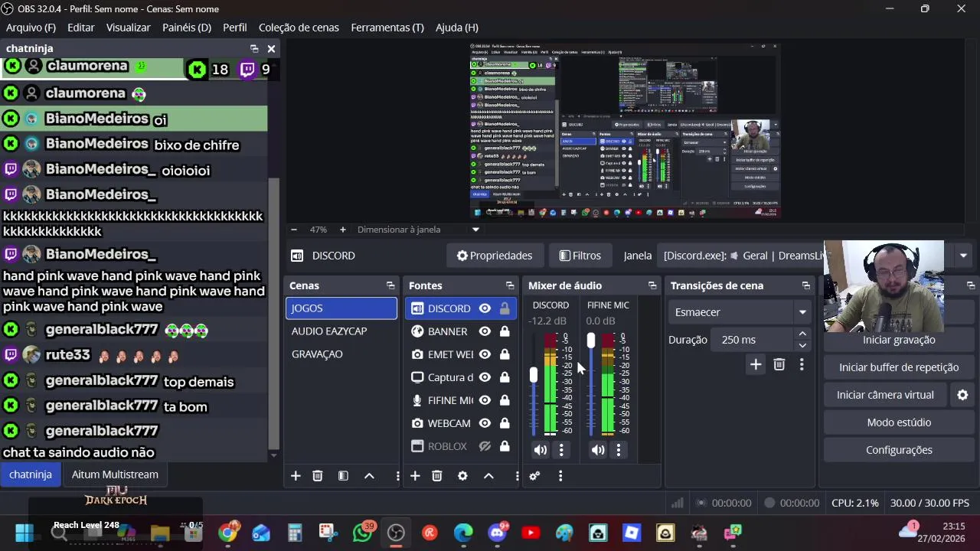Open virtual camera settings gear
Viewport: 980px width, 551px height.
coord(962,395)
